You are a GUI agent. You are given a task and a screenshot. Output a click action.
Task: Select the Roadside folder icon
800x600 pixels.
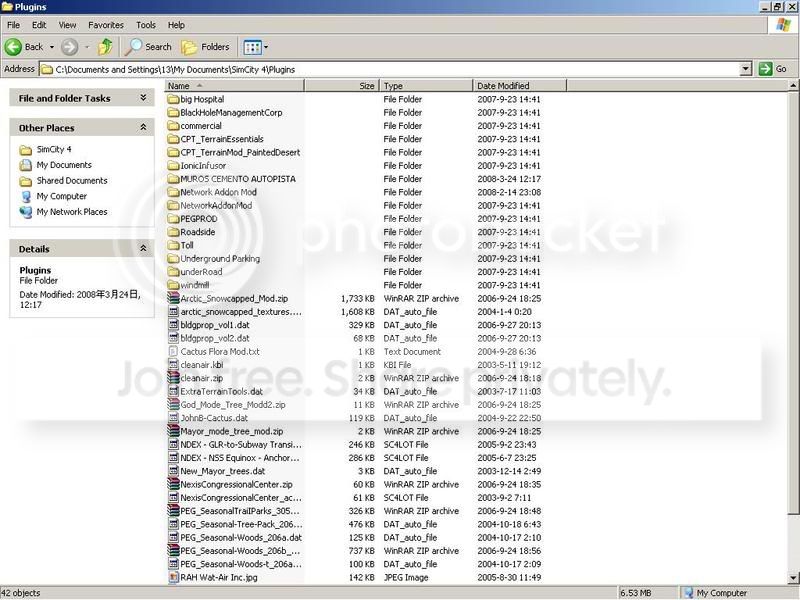[x=173, y=232]
